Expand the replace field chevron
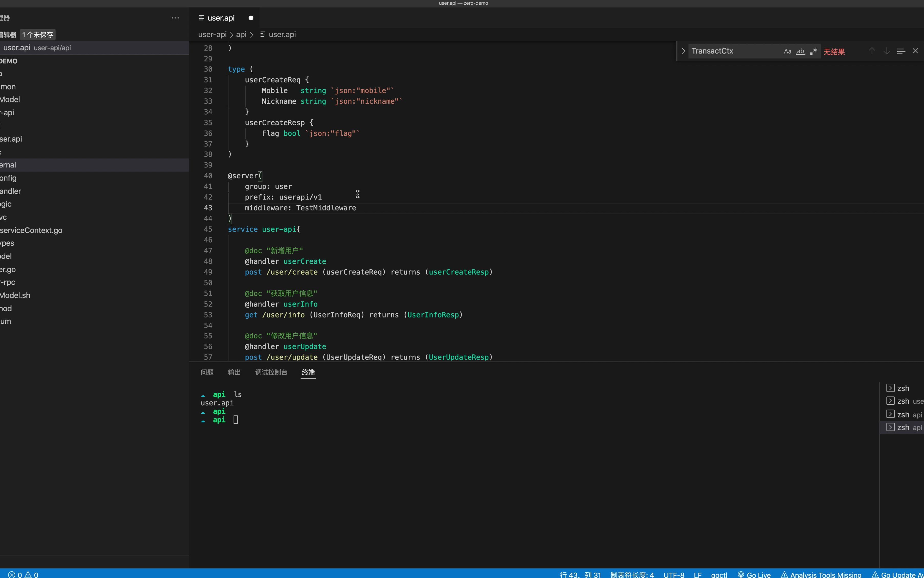This screenshot has height=578, width=924. (683, 51)
